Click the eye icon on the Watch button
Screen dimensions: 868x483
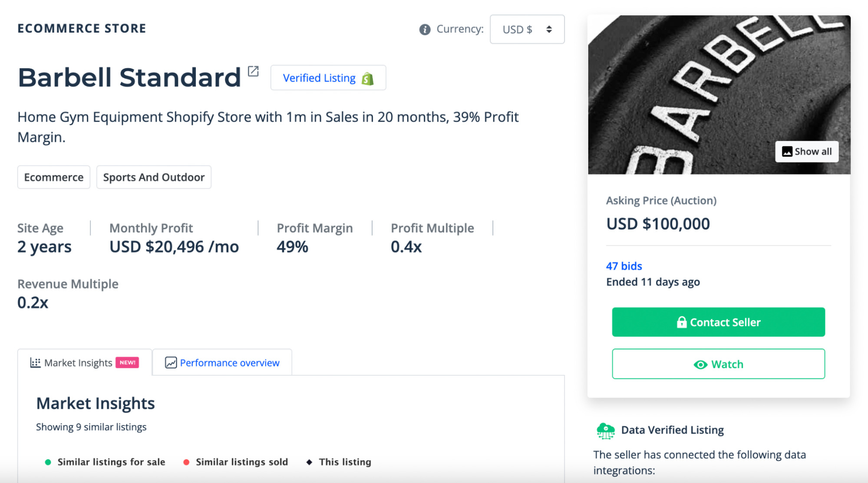click(x=700, y=365)
